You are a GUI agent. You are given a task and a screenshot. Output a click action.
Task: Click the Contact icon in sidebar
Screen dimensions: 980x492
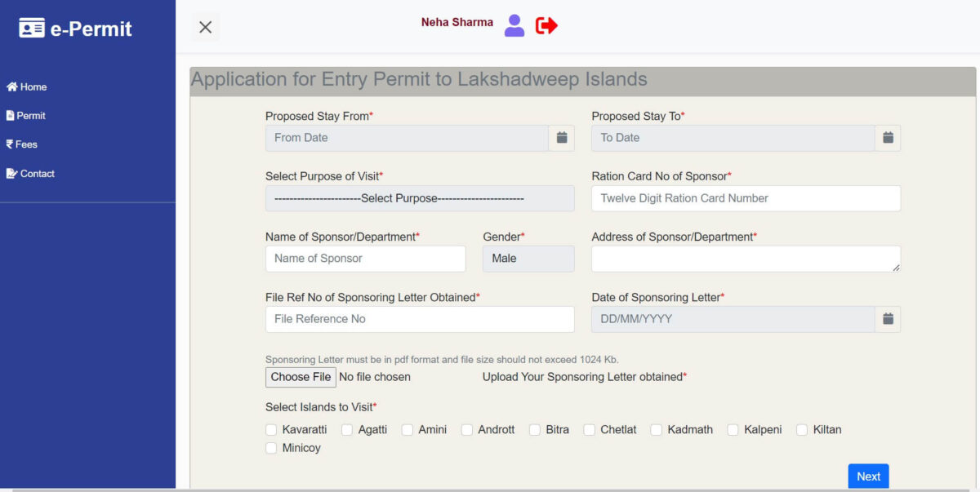[x=11, y=173]
